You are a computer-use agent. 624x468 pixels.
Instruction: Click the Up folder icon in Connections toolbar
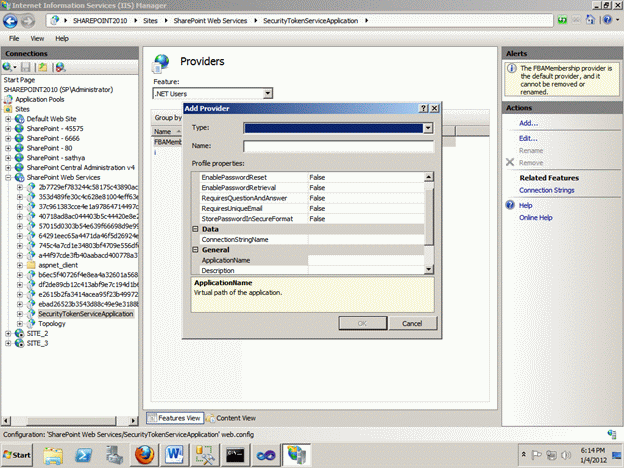point(43,67)
